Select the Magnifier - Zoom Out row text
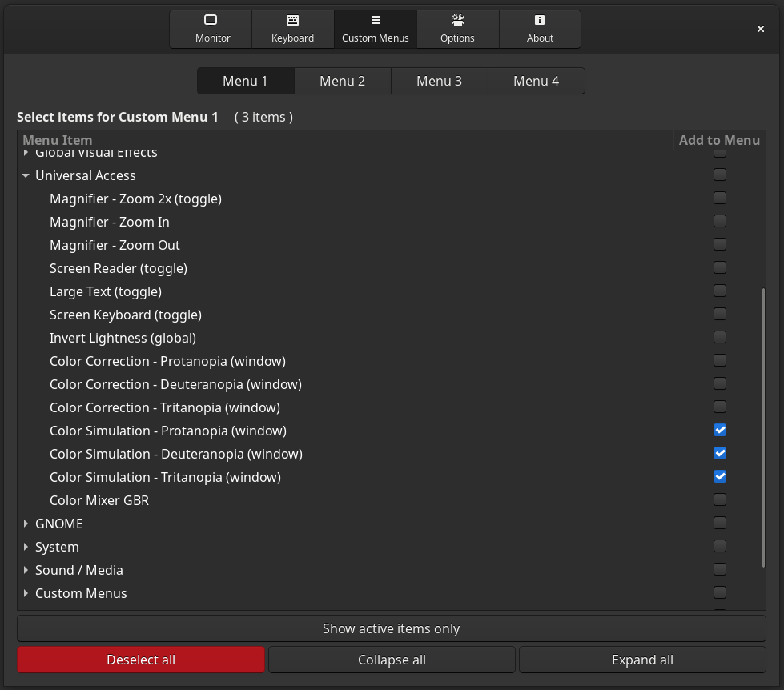The height and width of the screenshot is (690, 784). coord(115,245)
